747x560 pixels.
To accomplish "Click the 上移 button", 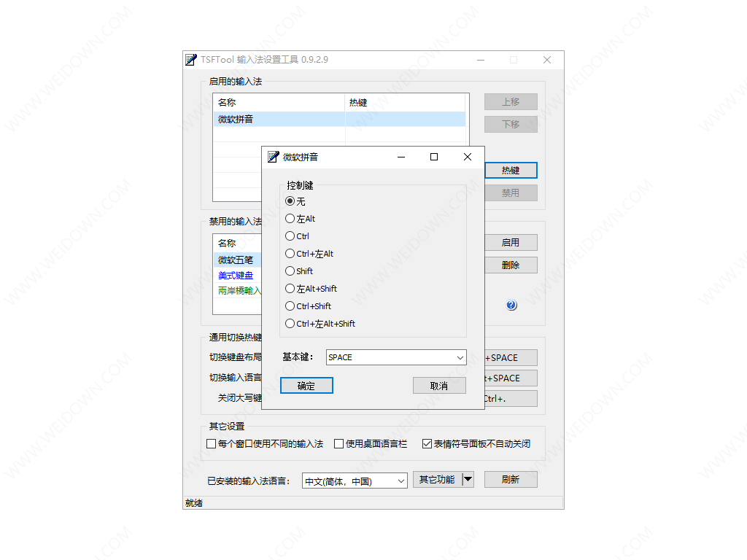I will 511,102.
